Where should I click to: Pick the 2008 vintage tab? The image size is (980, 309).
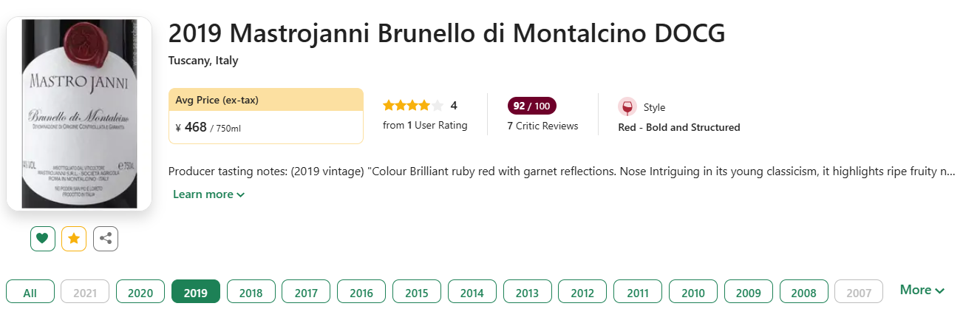click(x=803, y=293)
